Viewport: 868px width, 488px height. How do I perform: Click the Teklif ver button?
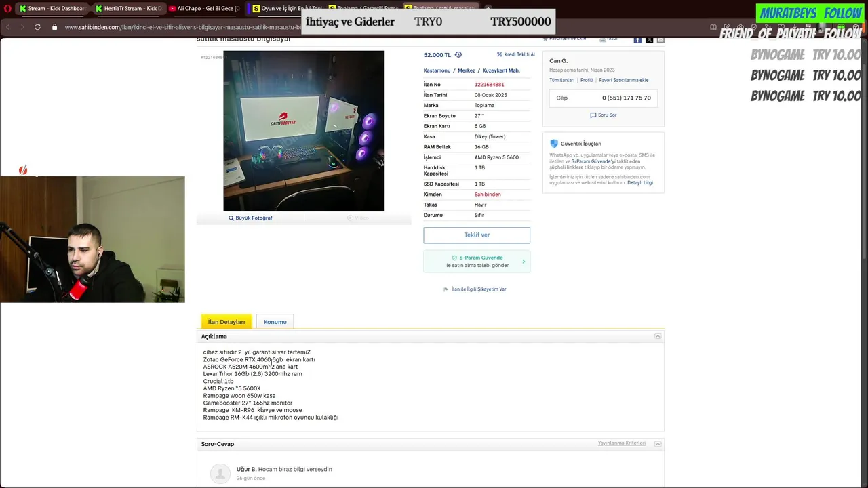pos(477,235)
